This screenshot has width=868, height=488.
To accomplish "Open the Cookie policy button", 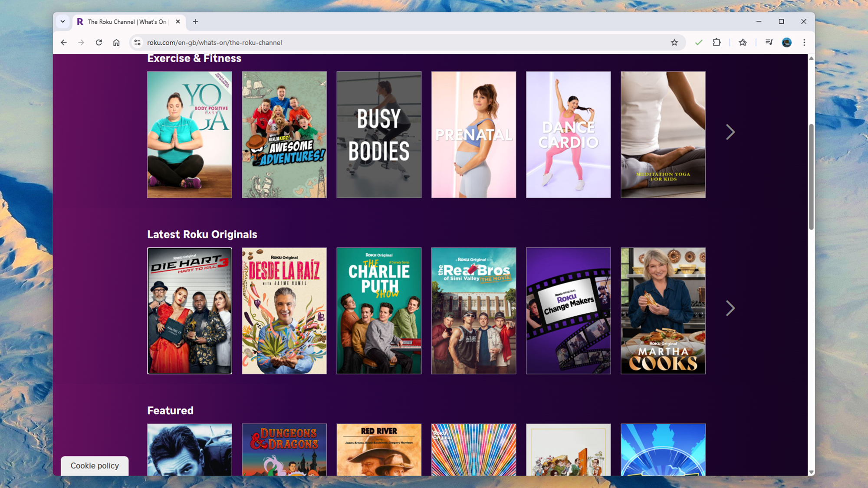I will pyautogui.click(x=95, y=465).
